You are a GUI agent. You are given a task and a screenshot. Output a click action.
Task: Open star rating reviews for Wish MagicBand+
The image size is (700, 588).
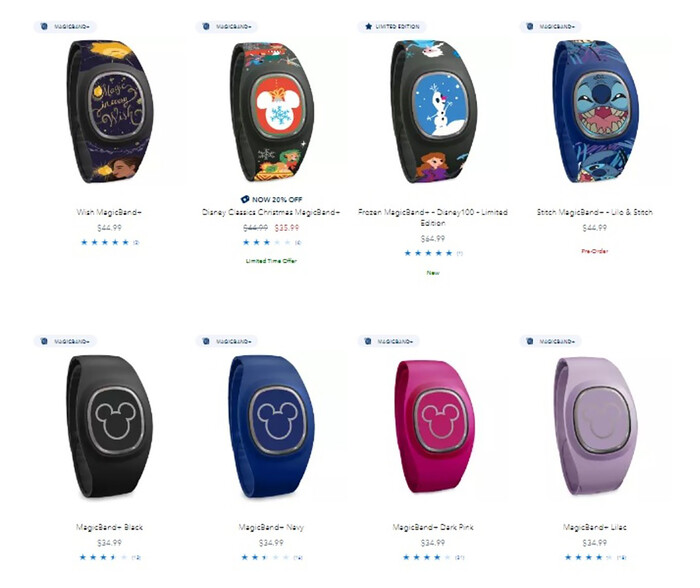110,242
